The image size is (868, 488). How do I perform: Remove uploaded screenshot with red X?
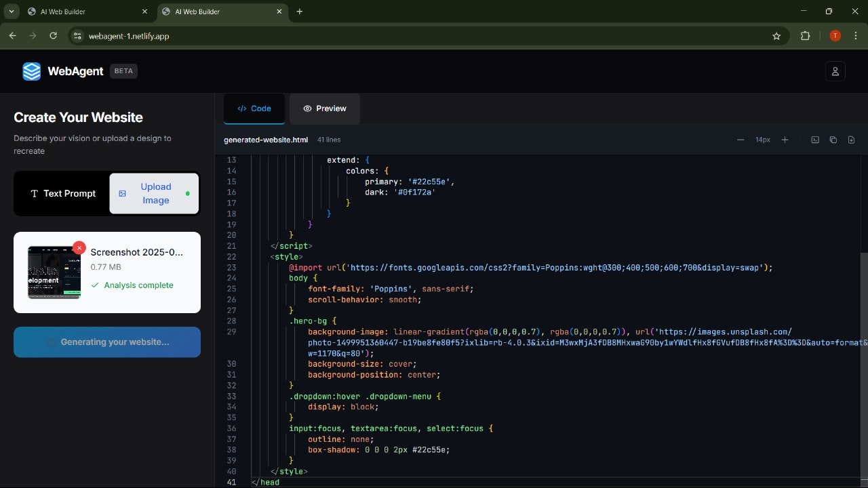point(79,248)
